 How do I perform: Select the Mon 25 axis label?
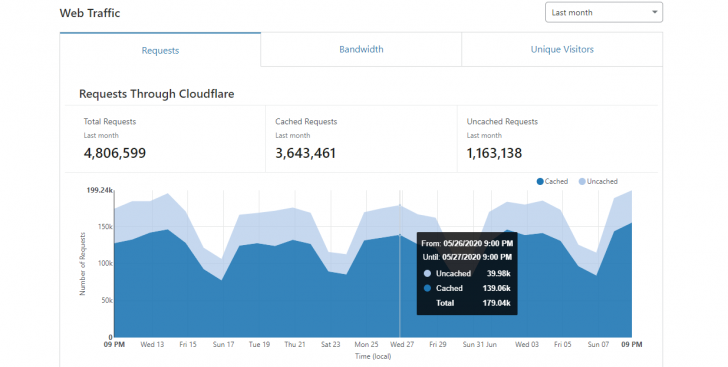click(x=366, y=344)
